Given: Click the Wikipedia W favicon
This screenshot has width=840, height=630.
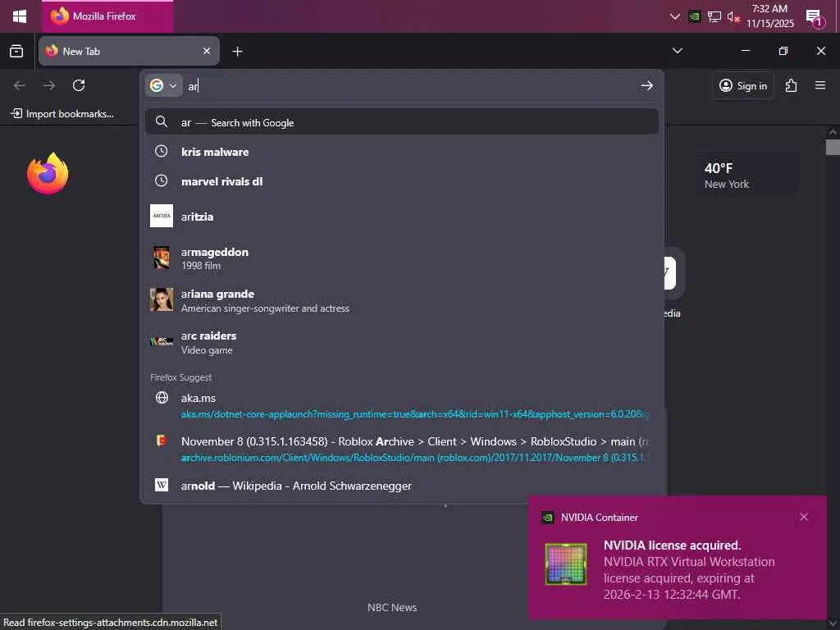Looking at the screenshot, I should [x=162, y=485].
